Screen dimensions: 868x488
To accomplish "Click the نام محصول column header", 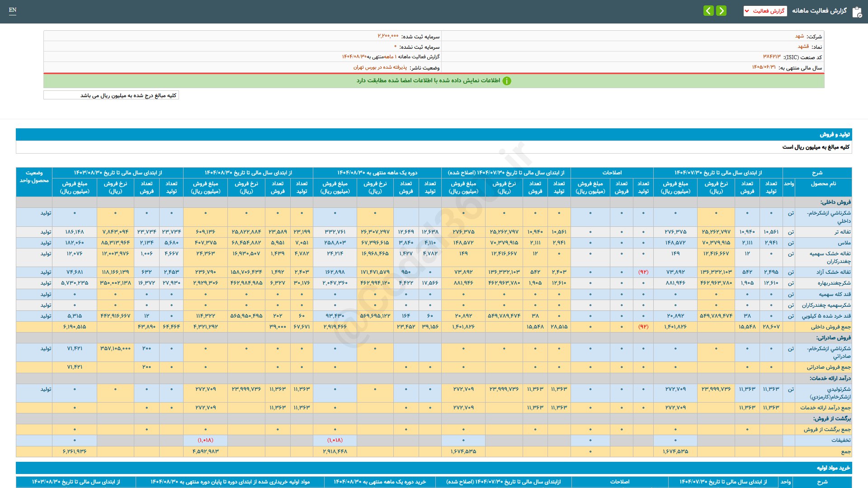I will pyautogui.click(x=823, y=184).
